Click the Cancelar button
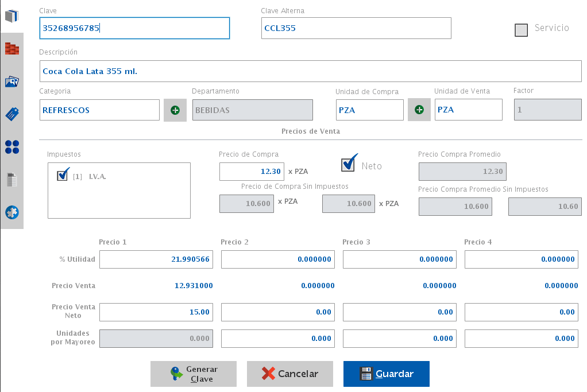The height and width of the screenshot is (392, 587). [x=290, y=374]
